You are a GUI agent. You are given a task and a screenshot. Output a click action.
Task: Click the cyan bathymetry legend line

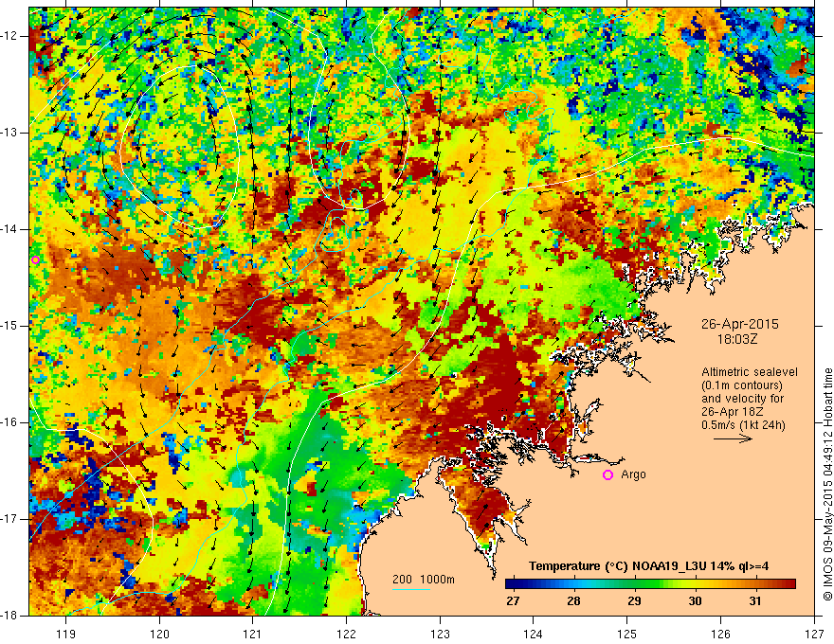(411, 589)
